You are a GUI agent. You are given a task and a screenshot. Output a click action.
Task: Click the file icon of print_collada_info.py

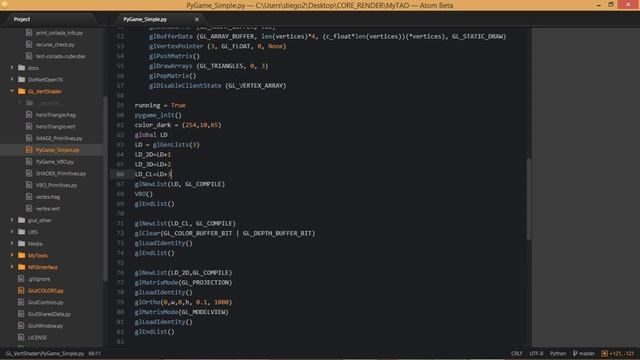29,33
